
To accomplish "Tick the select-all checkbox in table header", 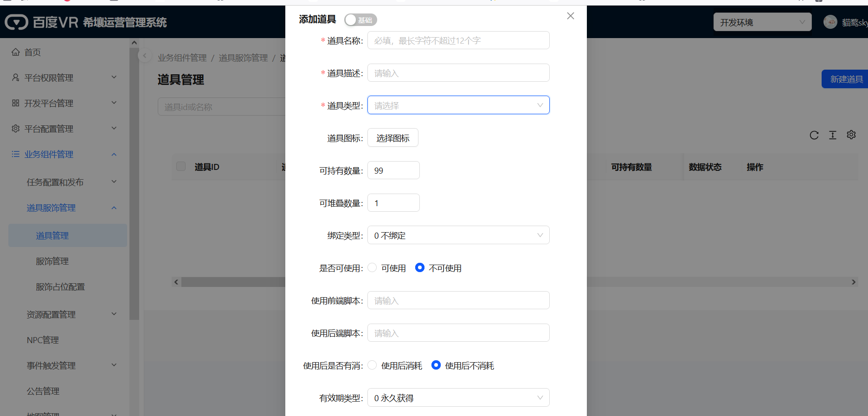I will [181, 167].
